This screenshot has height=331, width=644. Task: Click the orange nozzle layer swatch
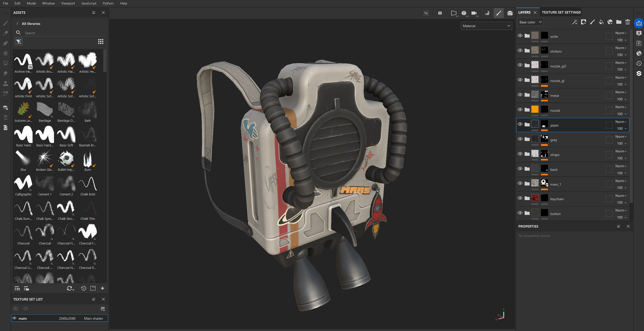click(x=535, y=109)
